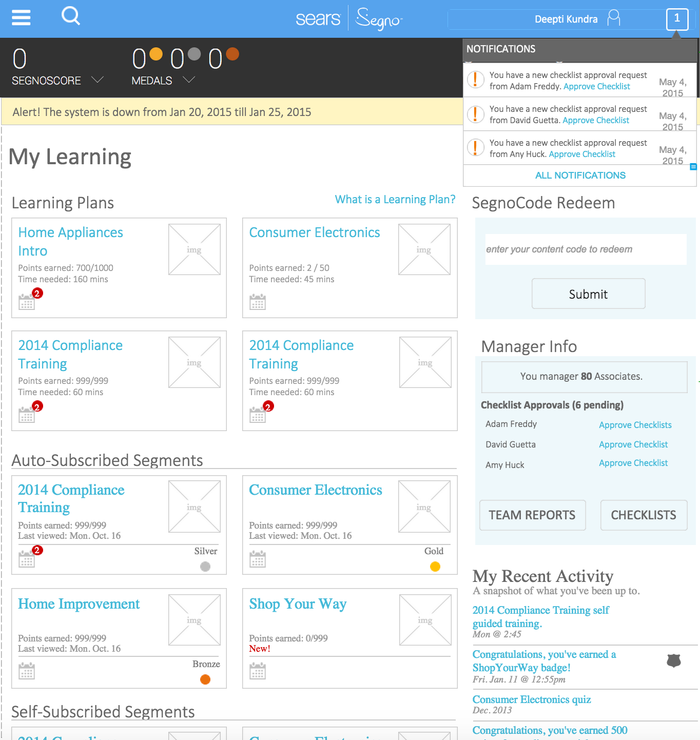Viewport: 700px width, 740px height.
Task: Open ShopYourWay badge congratulations activity
Action: click(x=545, y=661)
